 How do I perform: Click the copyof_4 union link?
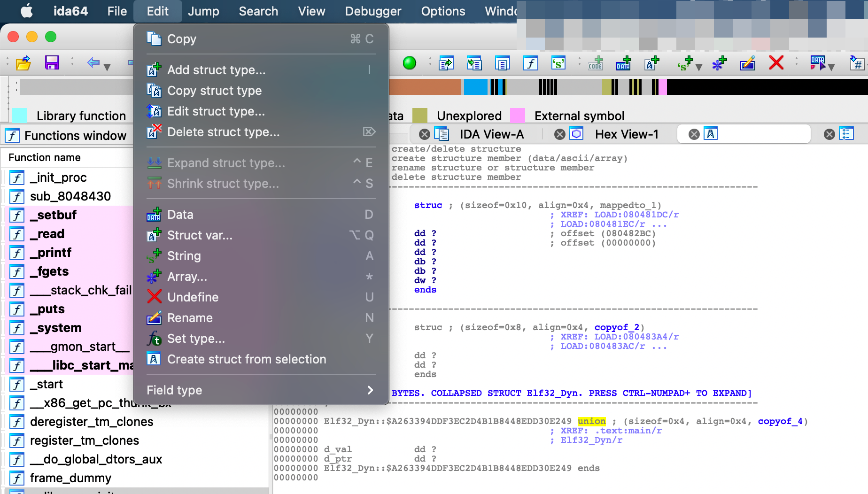click(780, 421)
